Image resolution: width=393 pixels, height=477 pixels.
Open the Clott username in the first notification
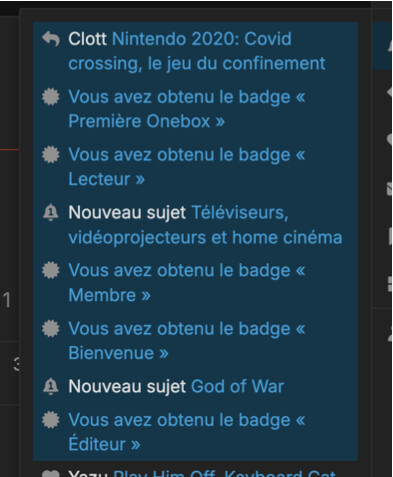(x=87, y=39)
